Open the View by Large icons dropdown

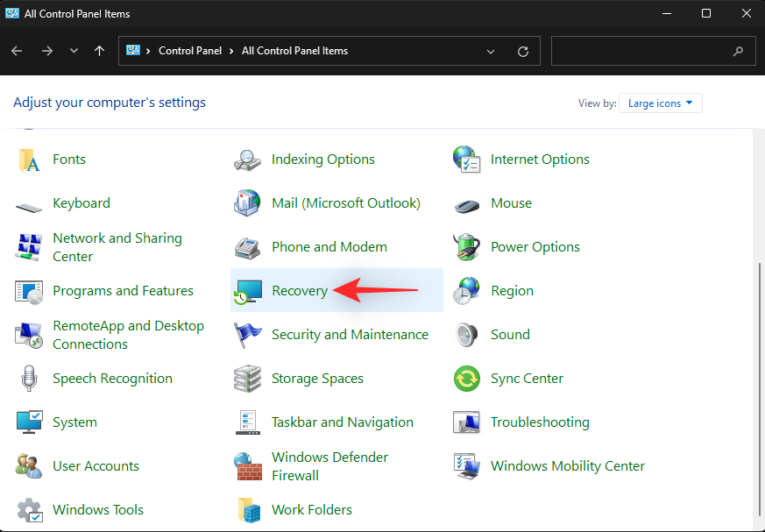pos(660,103)
